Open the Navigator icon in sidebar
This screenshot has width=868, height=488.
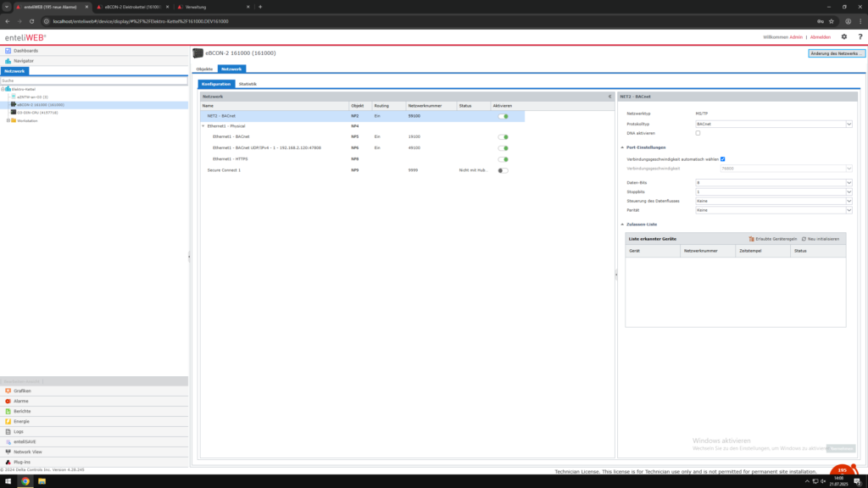pos(8,61)
